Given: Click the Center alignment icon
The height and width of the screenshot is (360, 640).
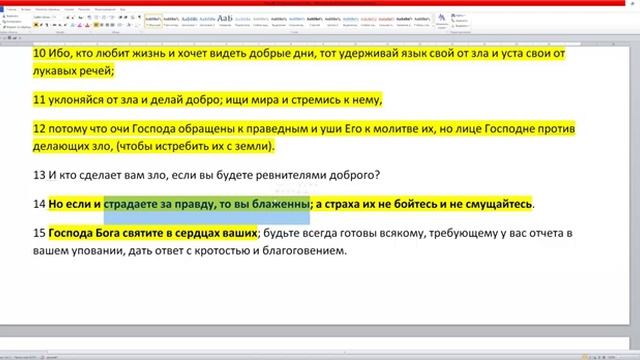Looking at the screenshot, I should [x=102, y=25].
